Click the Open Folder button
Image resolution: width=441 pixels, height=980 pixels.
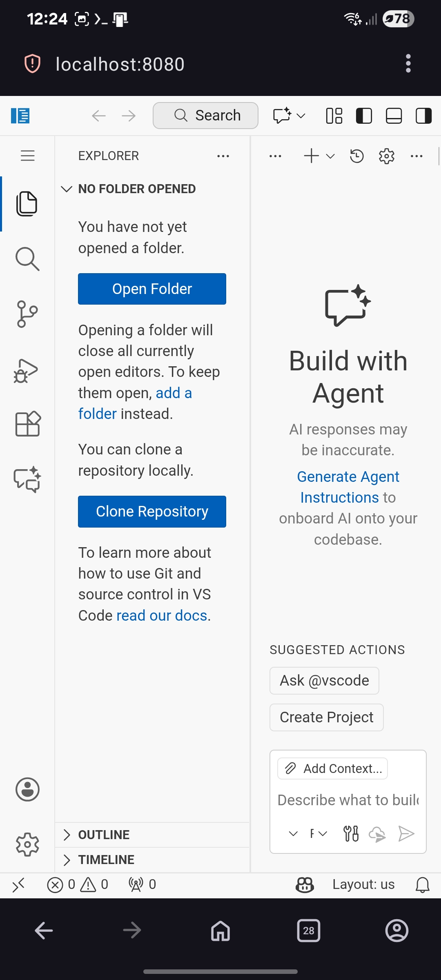(x=152, y=289)
